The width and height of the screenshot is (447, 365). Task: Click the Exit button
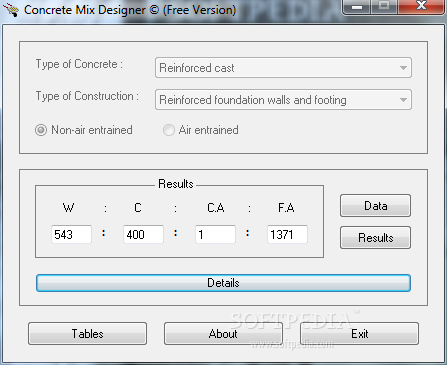click(359, 333)
